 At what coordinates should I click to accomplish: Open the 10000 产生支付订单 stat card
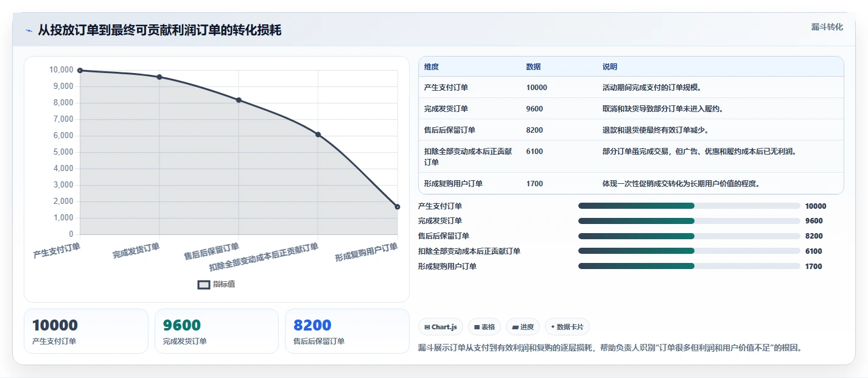coord(86,331)
